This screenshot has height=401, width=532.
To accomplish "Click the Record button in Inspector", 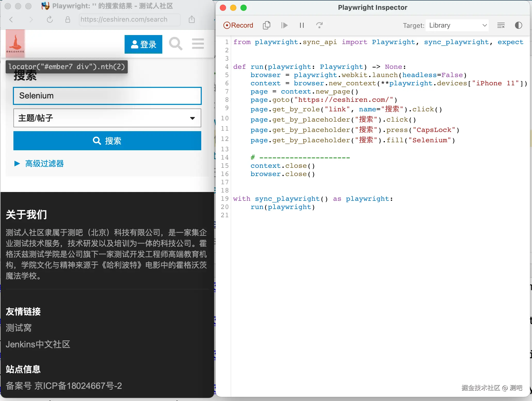I will click(x=238, y=25).
